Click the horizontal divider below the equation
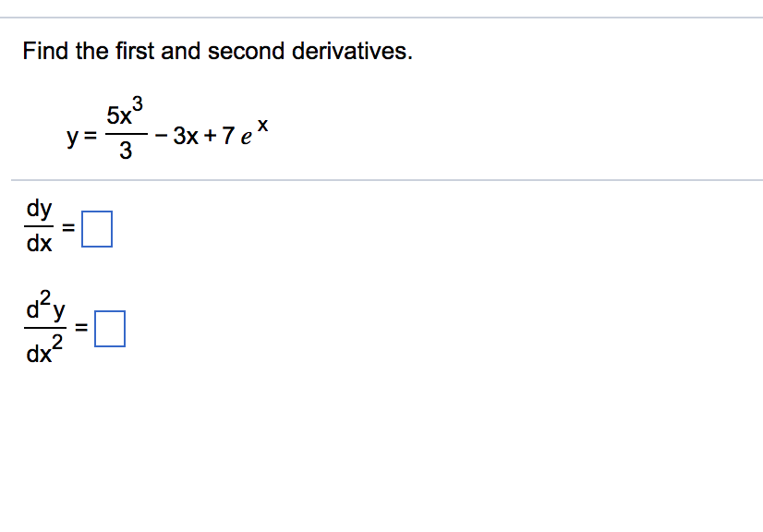Image resolution: width=763 pixels, height=532 pixels. point(381,177)
